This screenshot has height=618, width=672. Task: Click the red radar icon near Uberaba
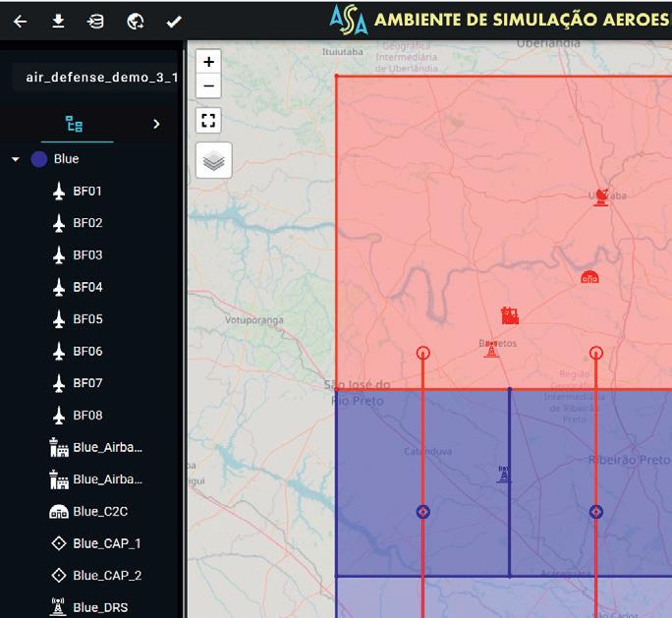[601, 197]
